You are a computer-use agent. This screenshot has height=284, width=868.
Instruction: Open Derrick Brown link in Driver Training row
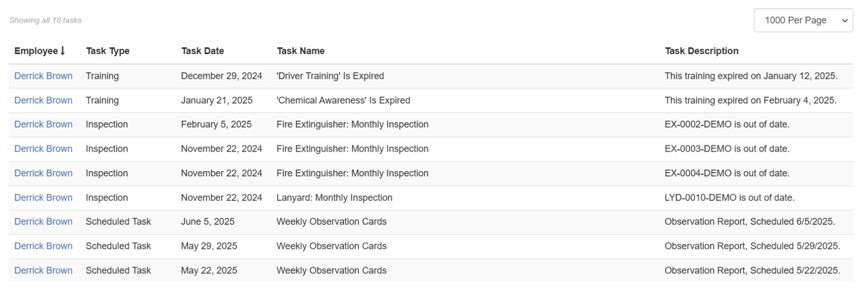pos(43,76)
